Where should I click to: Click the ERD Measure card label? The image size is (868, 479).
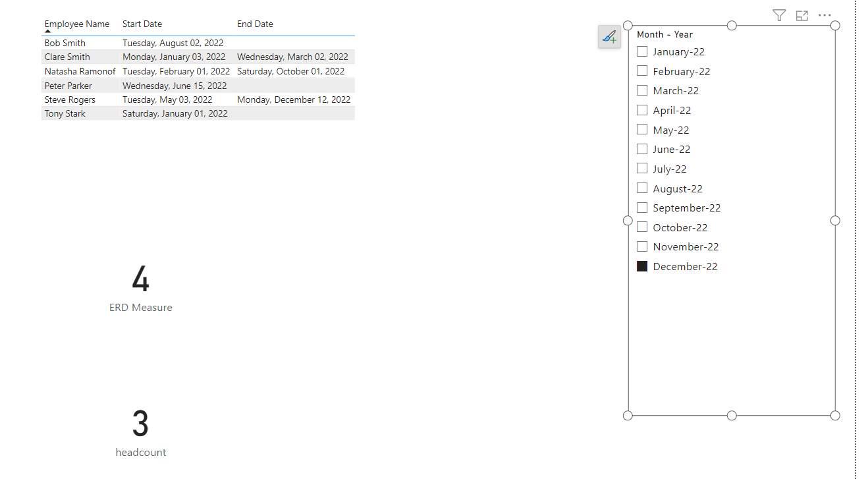coord(141,308)
